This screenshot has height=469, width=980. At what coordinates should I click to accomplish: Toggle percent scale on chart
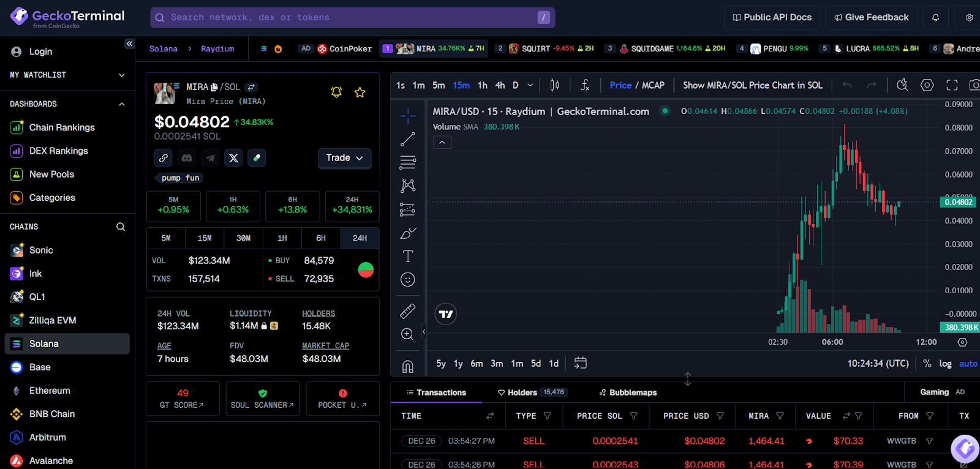927,363
